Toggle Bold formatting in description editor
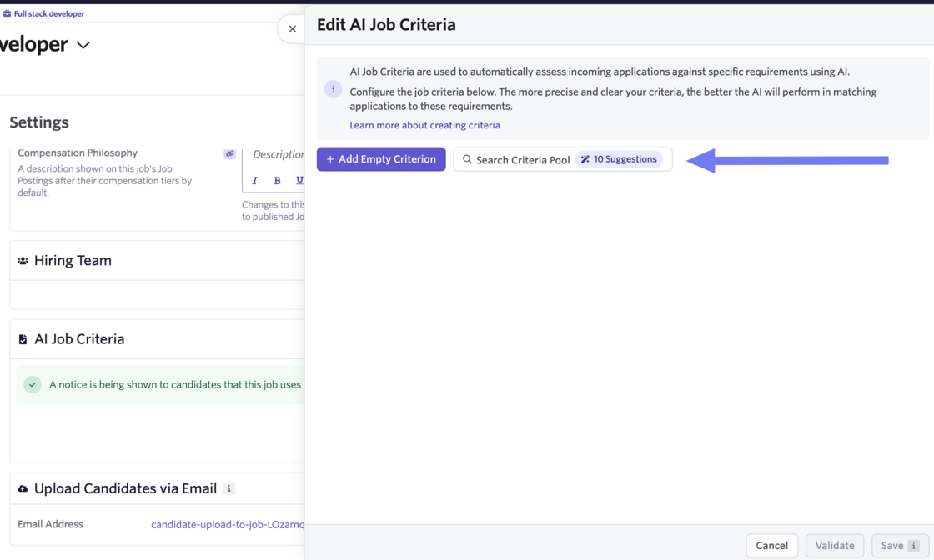 (x=277, y=181)
